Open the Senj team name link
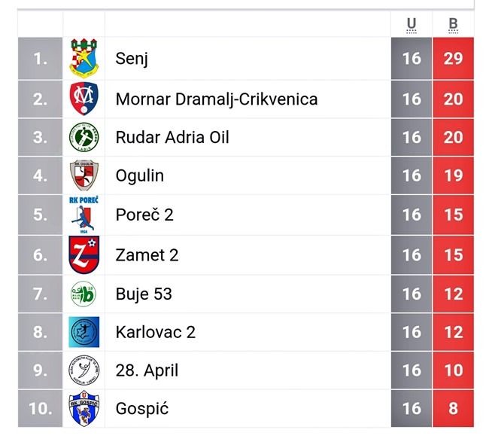 coord(132,59)
